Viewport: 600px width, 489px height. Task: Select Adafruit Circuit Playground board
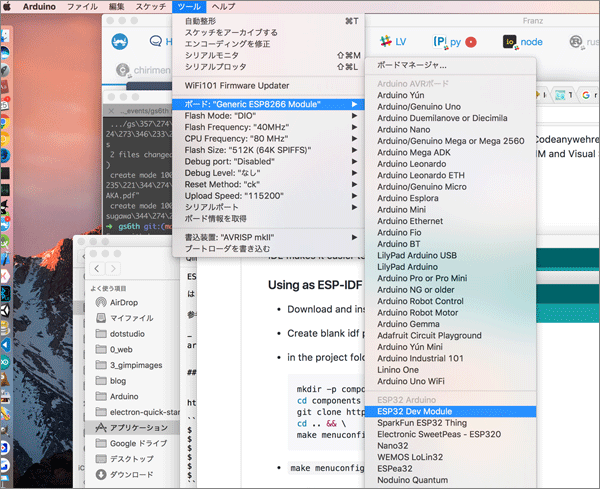450,336
